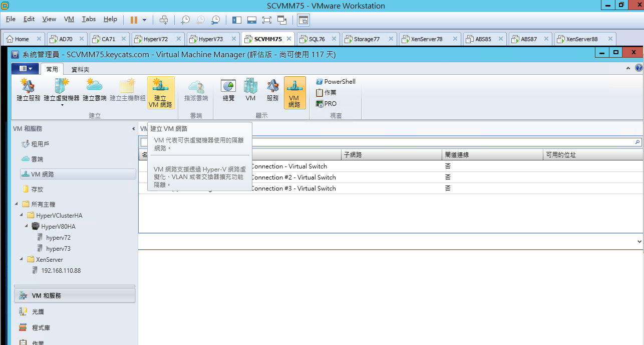
Task: Open the 光纖 (Fabric) workspace
Action: tap(75, 311)
